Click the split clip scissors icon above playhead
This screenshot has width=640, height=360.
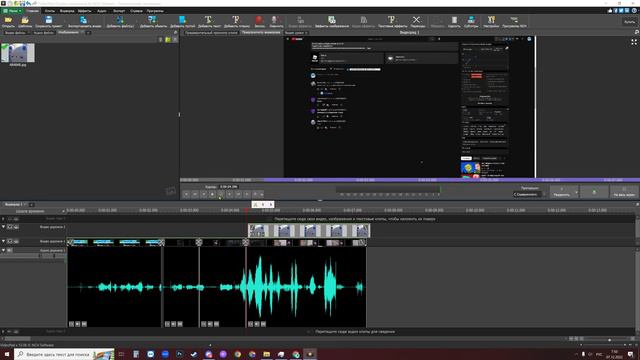coord(256,204)
